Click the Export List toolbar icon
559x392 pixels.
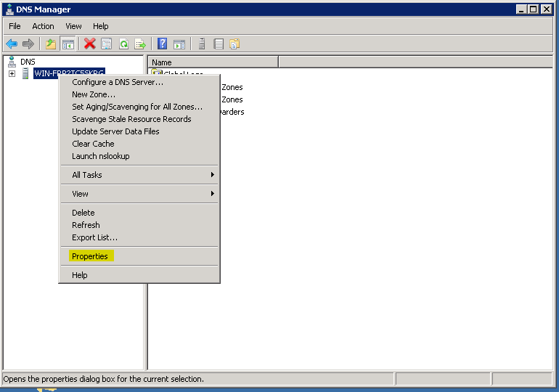click(x=140, y=44)
